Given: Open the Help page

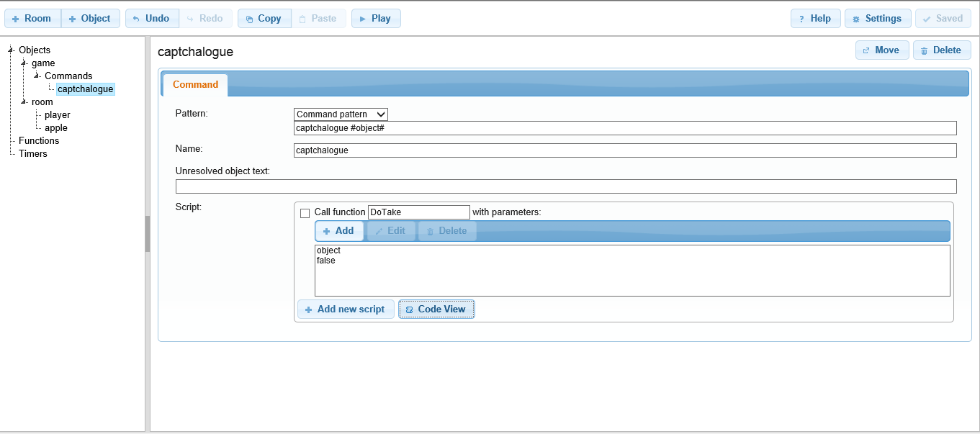Looking at the screenshot, I should 815,19.
